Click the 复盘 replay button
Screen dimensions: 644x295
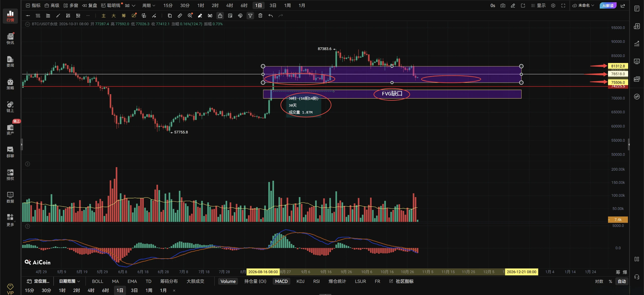90,5
